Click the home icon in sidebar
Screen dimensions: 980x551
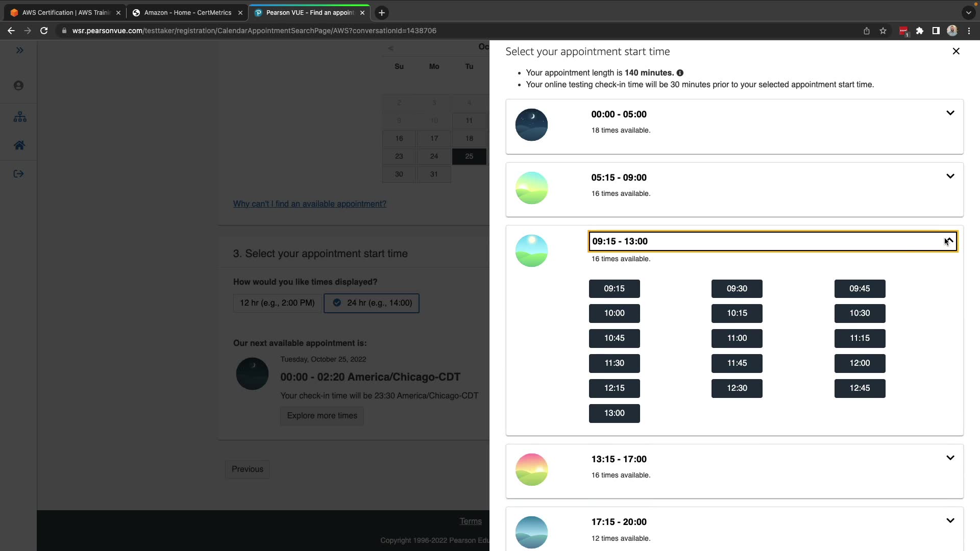pos(19,145)
